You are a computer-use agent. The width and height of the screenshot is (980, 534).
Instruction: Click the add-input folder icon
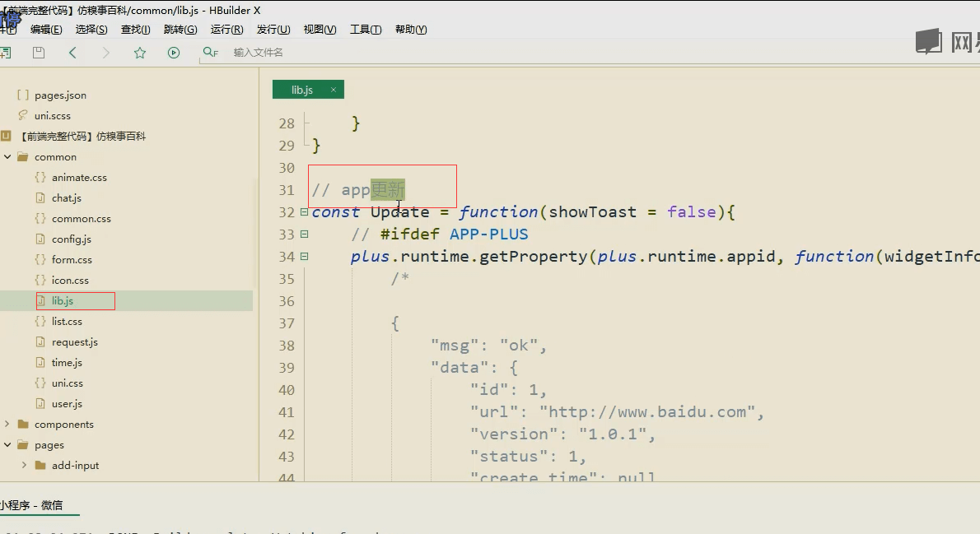[40, 466]
